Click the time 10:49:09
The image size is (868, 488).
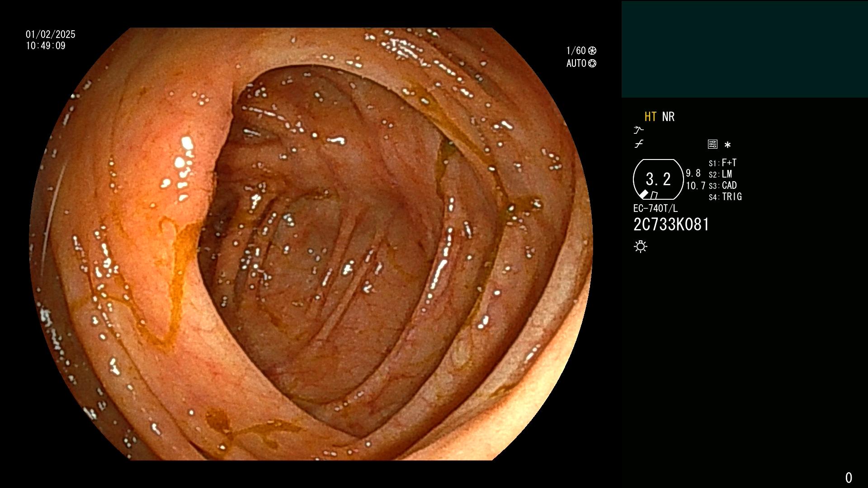(x=46, y=46)
